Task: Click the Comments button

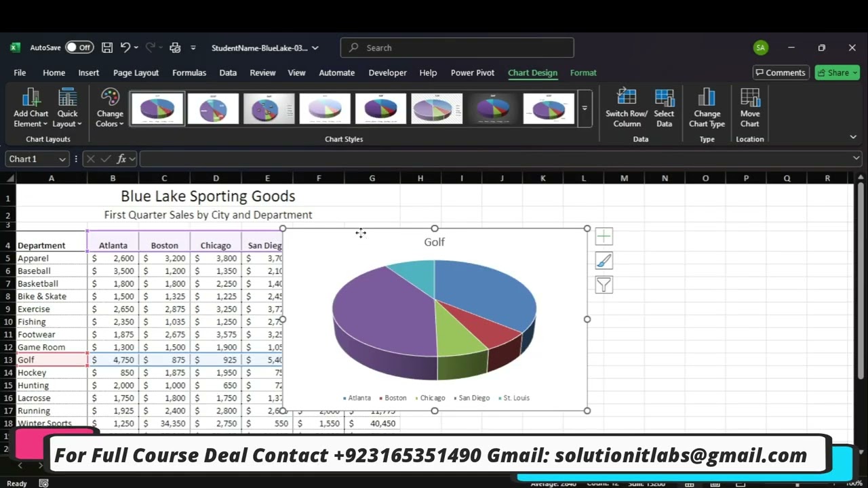Action: pyautogui.click(x=781, y=73)
